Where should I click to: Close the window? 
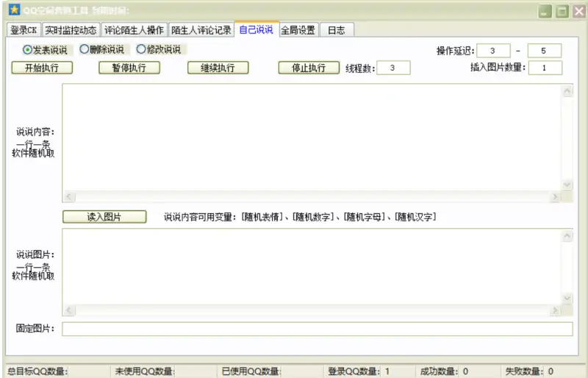(579, 11)
